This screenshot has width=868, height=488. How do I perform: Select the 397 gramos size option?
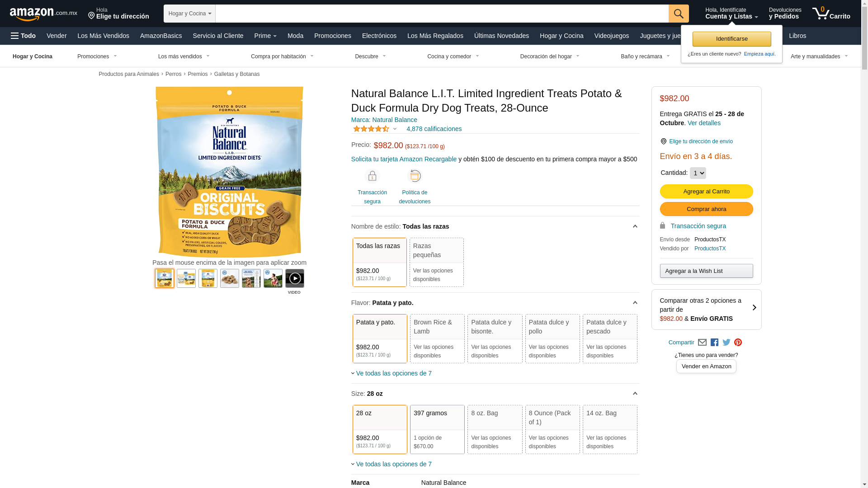tap(437, 429)
